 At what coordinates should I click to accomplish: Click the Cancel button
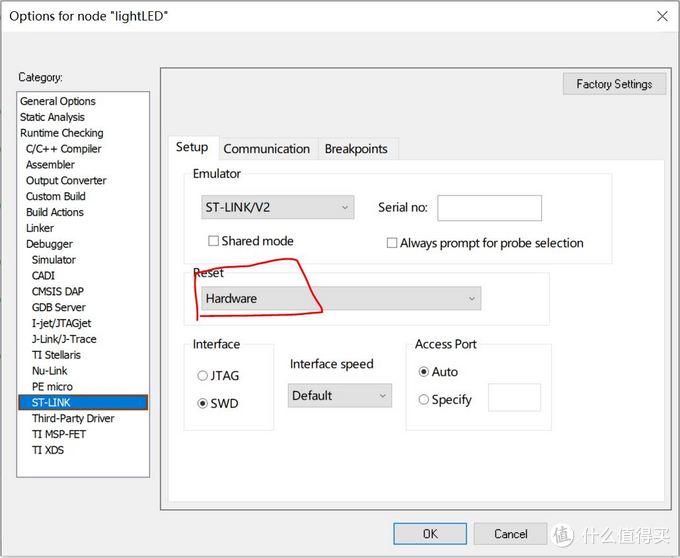[x=510, y=534]
